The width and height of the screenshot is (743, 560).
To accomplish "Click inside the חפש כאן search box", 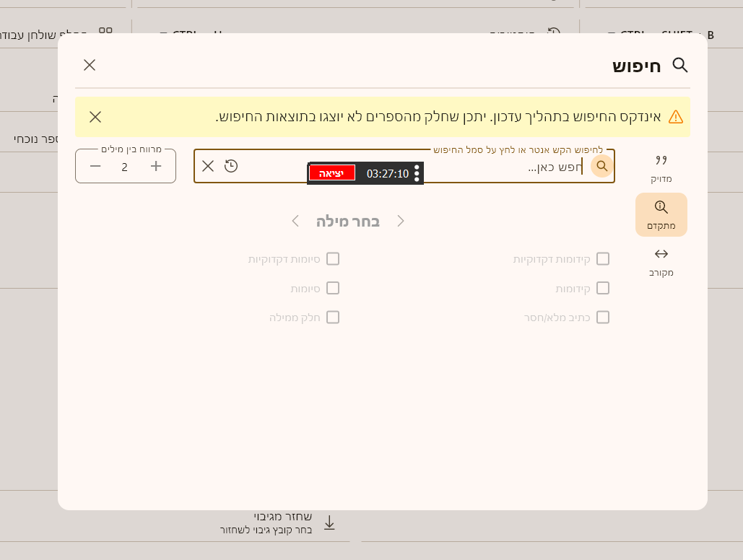I will click(505, 166).
